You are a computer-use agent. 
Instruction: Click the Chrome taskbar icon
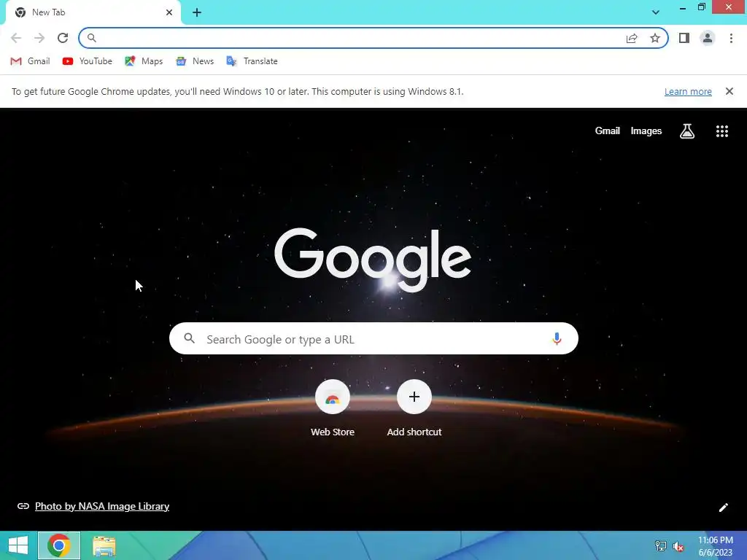[x=59, y=545]
